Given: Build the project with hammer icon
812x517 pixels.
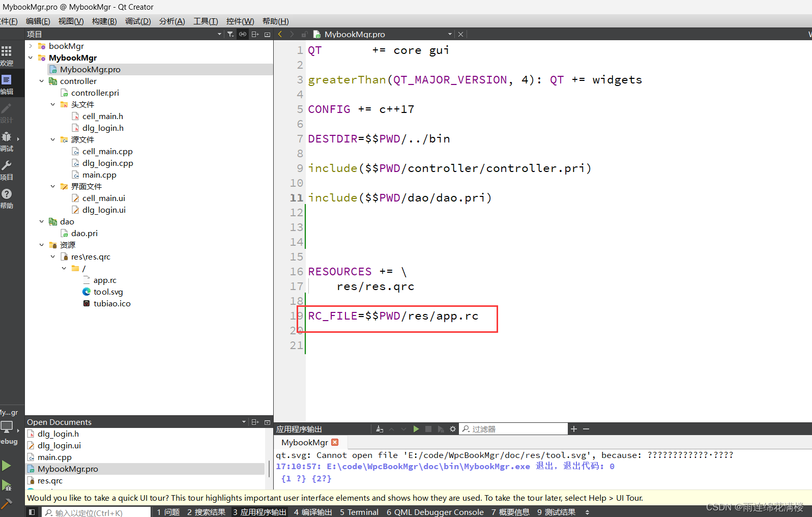Looking at the screenshot, I should pyautogui.click(x=6, y=504).
